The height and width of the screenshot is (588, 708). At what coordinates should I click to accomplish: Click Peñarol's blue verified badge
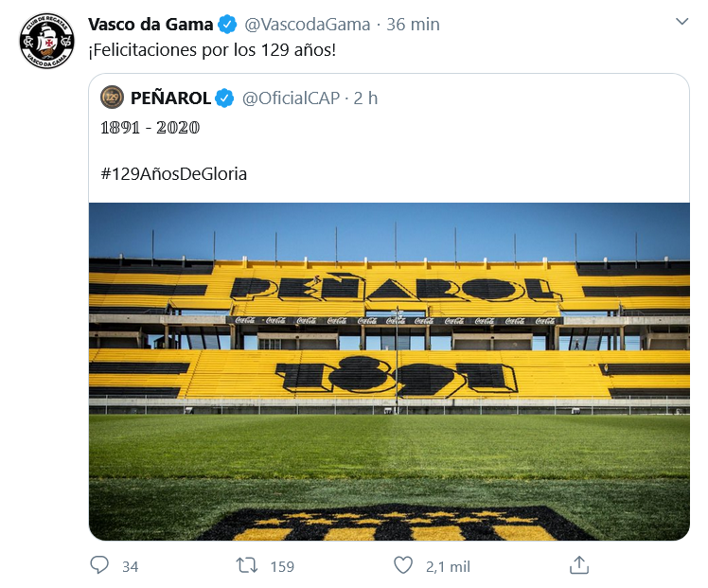pos(224,97)
